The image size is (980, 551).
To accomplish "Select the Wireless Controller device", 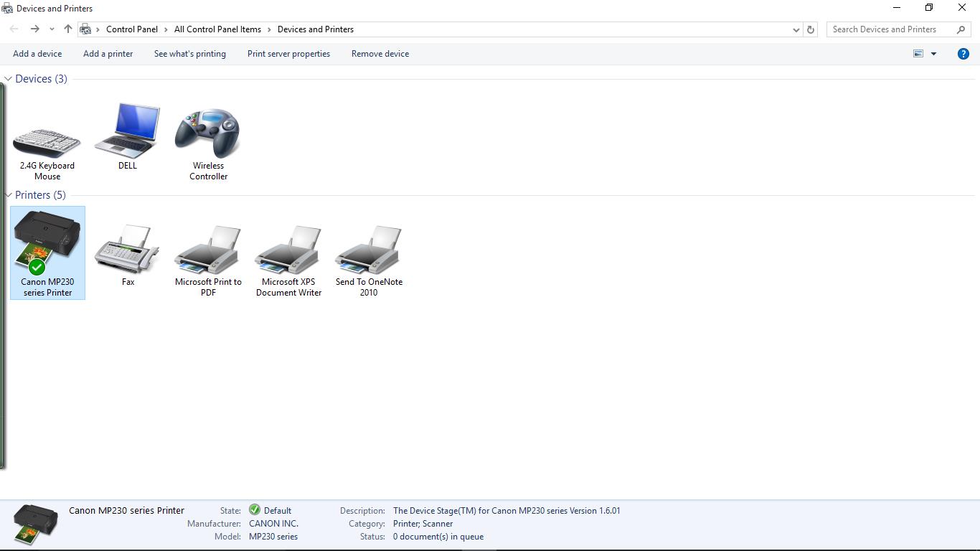I will coord(207,131).
